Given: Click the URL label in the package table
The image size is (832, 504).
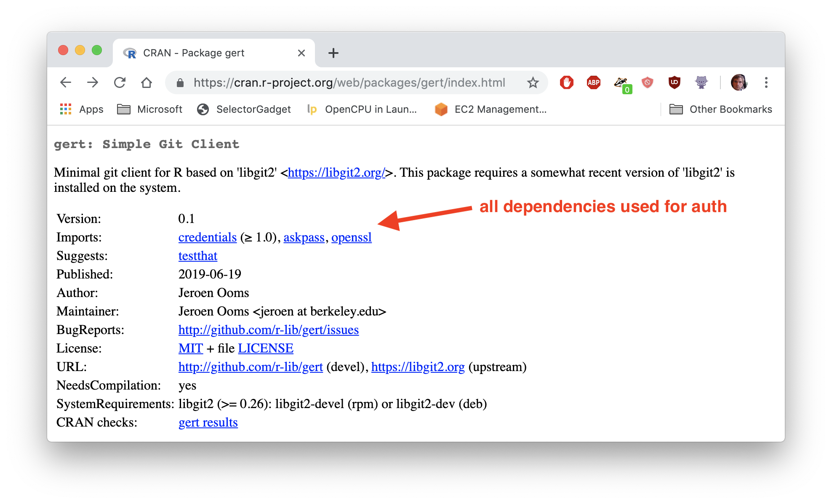Looking at the screenshot, I should 72,367.
